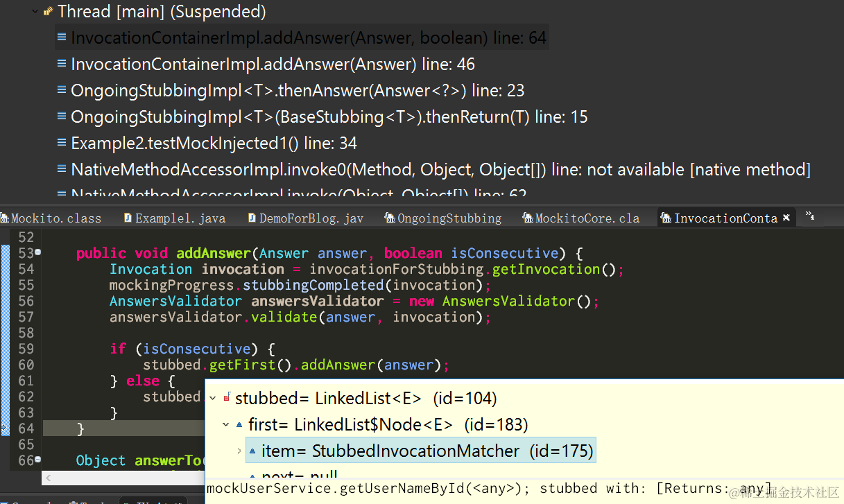Select the InvocationConta editor tab
Image resolution: width=844 pixels, height=504 pixels.
tap(725, 218)
